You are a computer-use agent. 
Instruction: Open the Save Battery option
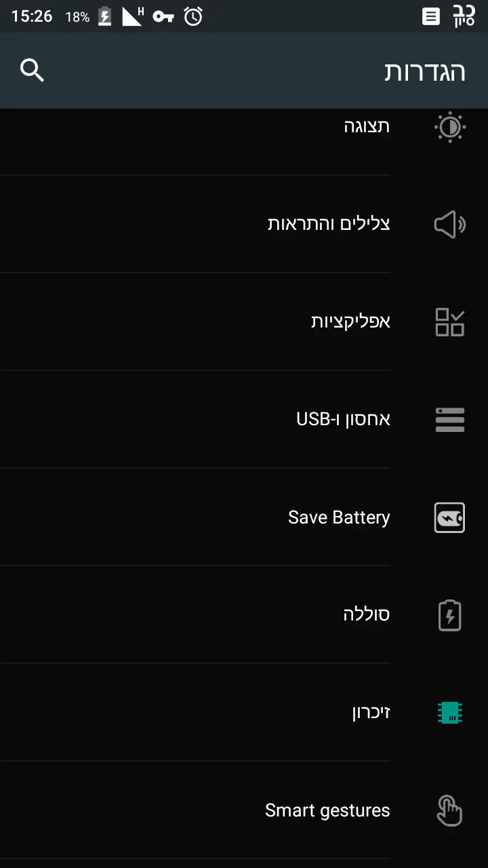[339, 517]
